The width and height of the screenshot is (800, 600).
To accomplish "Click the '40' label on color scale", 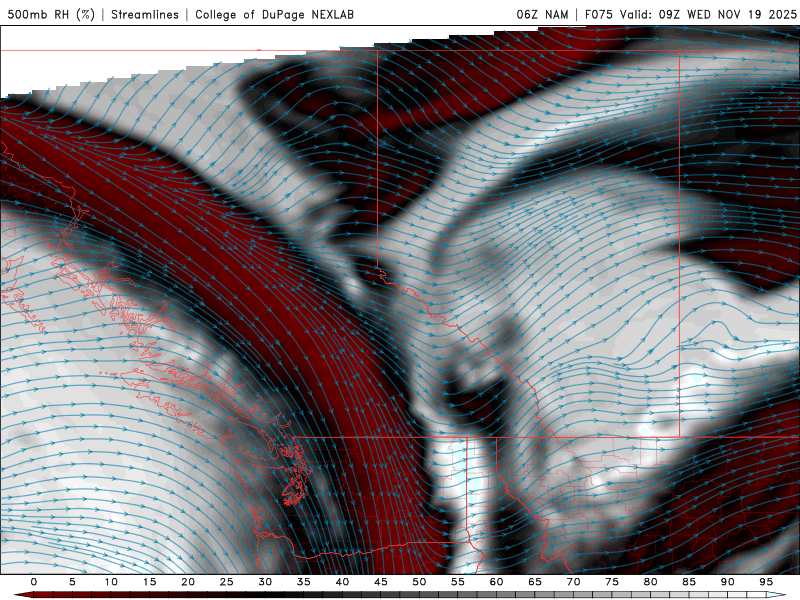I will [x=342, y=582].
